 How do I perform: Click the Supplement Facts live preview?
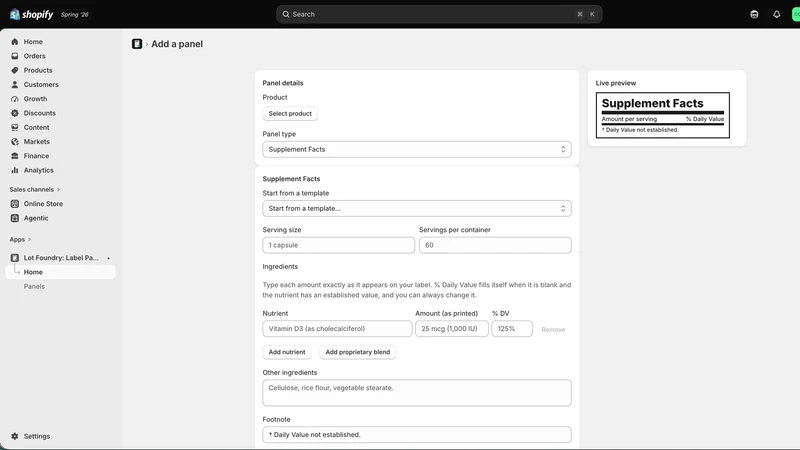pos(663,115)
